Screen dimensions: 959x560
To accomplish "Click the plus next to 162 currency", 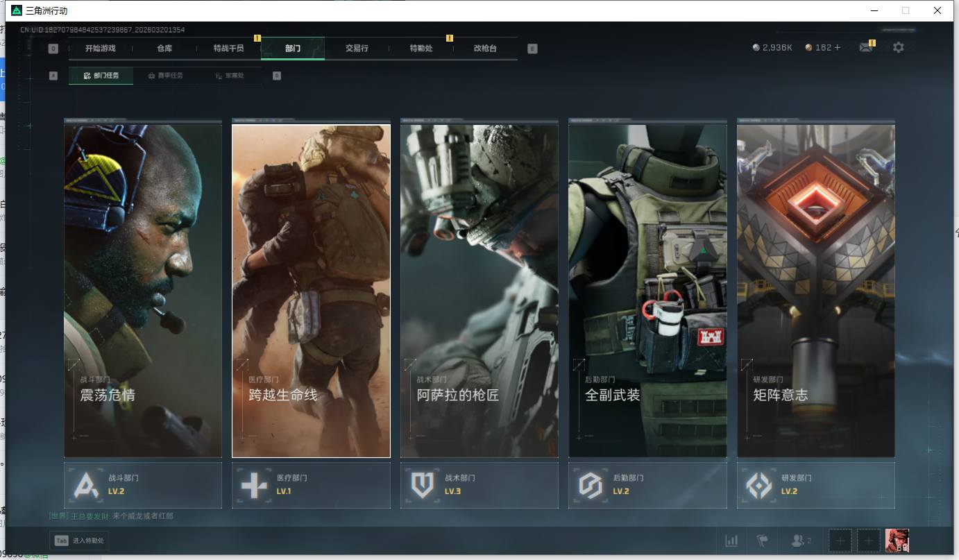I will click(838, 48).
